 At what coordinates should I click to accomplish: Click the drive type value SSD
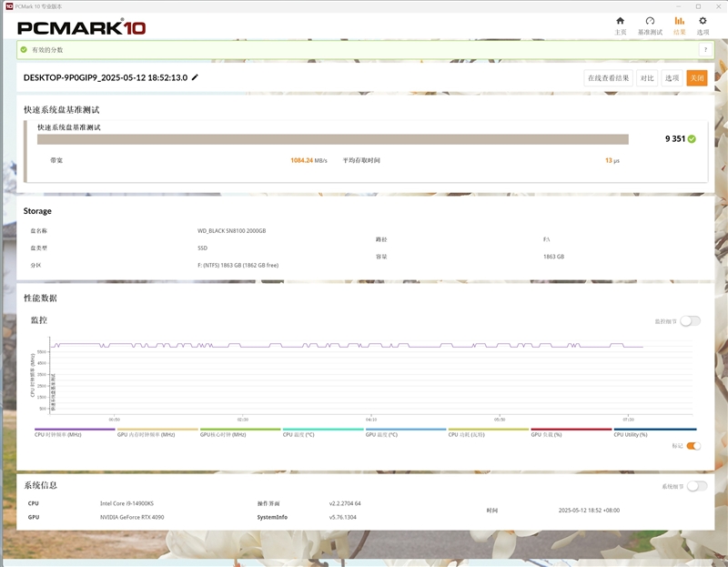tap(202, 248)
